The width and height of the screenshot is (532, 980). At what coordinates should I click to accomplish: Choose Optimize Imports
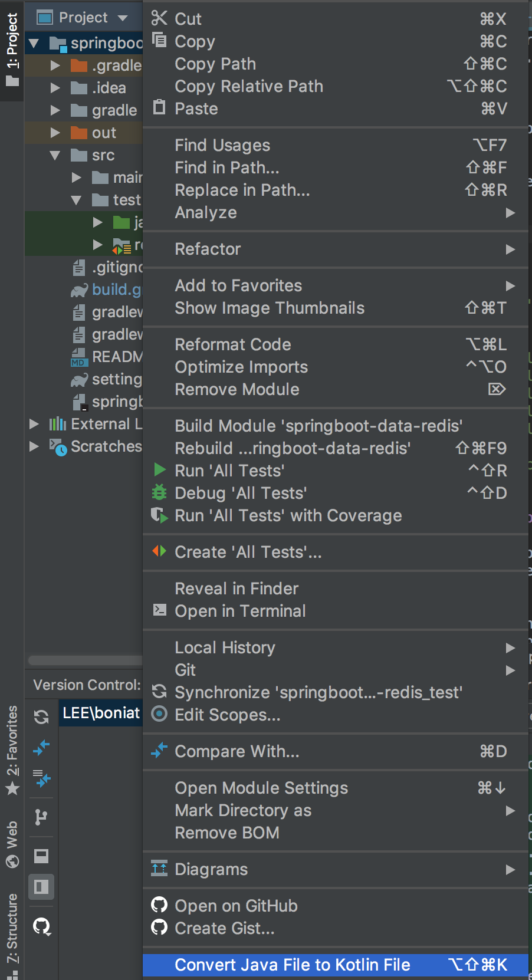[336, 367]
